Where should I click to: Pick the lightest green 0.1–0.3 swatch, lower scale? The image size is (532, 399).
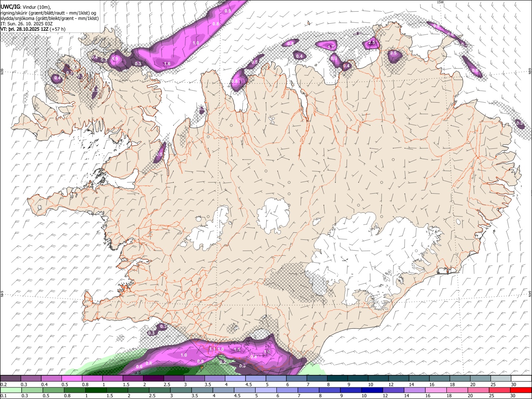(x=10, y=390)
